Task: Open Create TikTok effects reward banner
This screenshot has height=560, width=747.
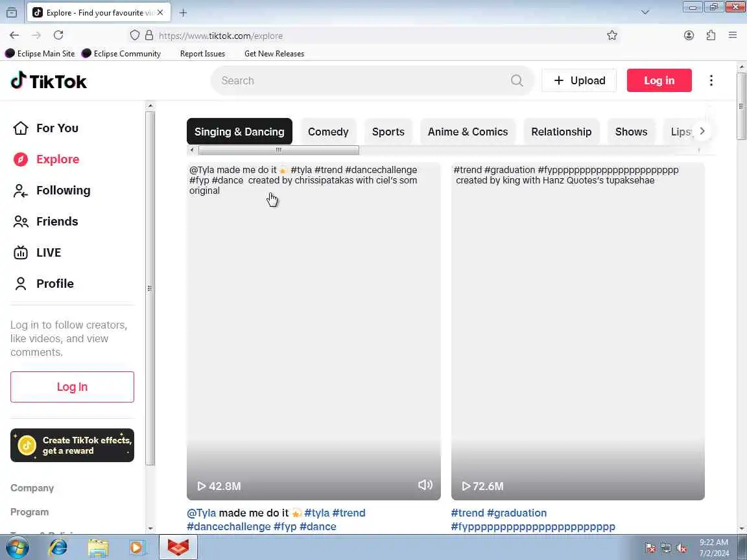Action: [x=73, y=445]
